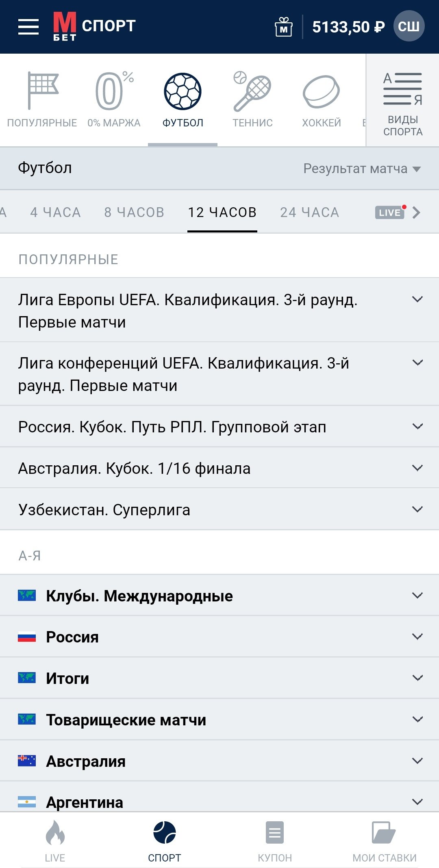Open Виды спорта list

(403, 104)
